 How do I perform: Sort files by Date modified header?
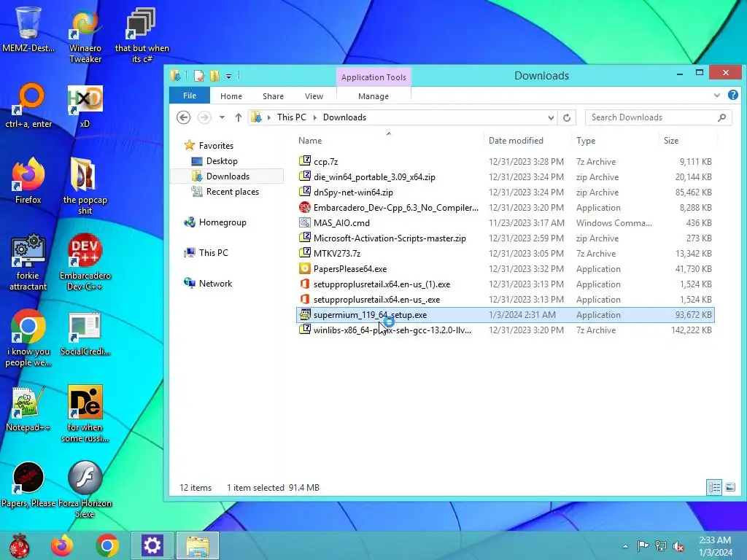pos(527,141)
